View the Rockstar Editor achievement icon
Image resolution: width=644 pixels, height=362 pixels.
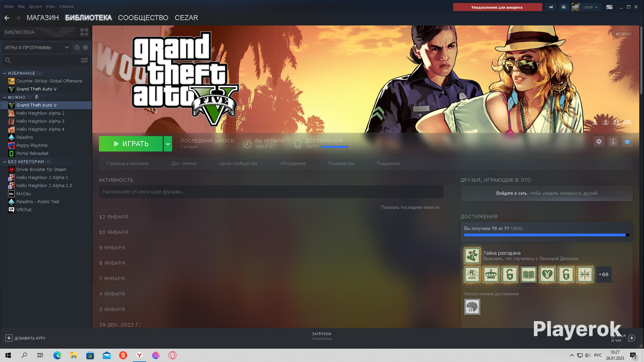pyautogui.click(x=472, y=274)
